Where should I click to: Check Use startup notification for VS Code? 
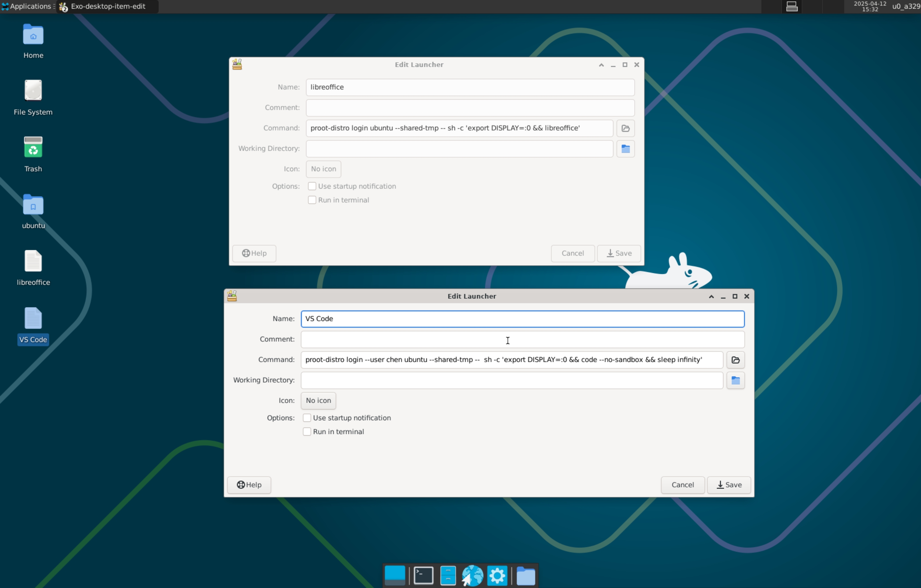point(307,418)
